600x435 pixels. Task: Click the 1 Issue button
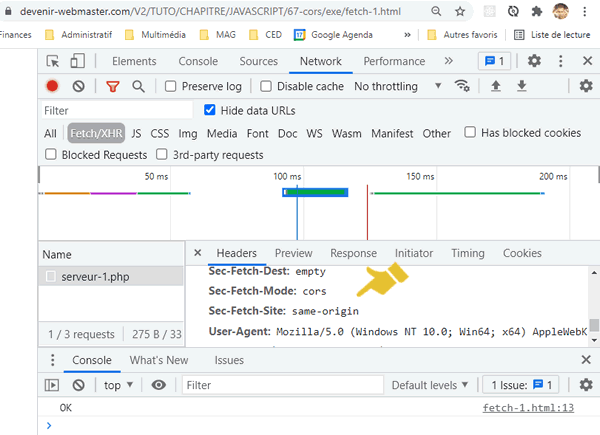coord(522,385)
